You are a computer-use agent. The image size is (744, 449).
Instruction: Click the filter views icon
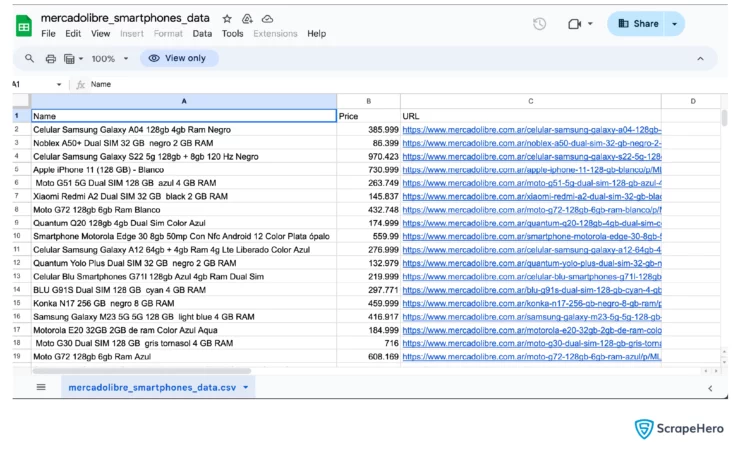coord(69,59)
